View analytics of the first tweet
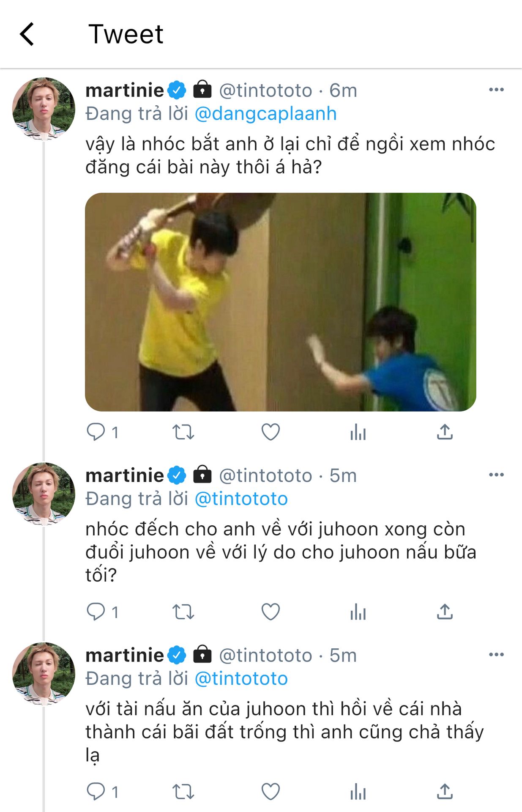 click(358, 432)
